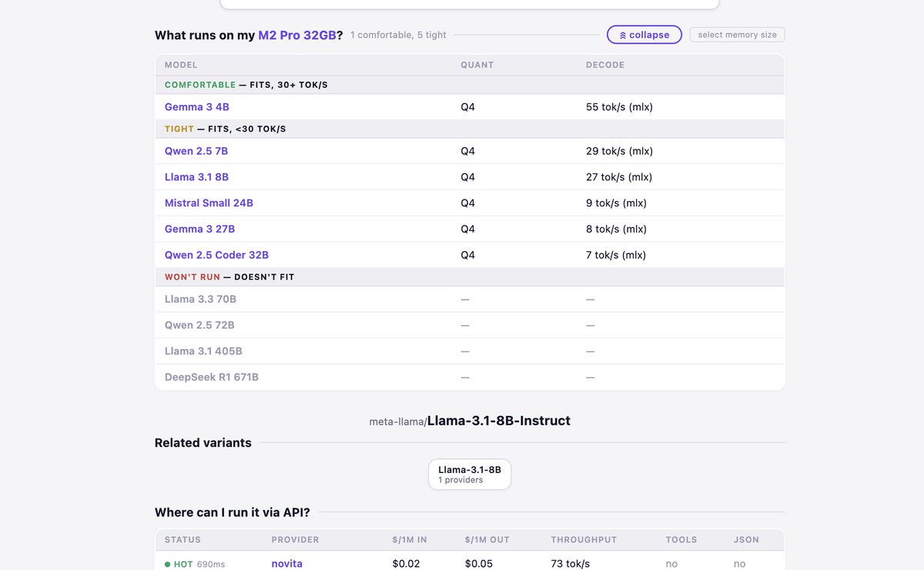This screenshot has height=570, width=924.
Task: Click the TIGHT group header row
Action: (470, 129)
